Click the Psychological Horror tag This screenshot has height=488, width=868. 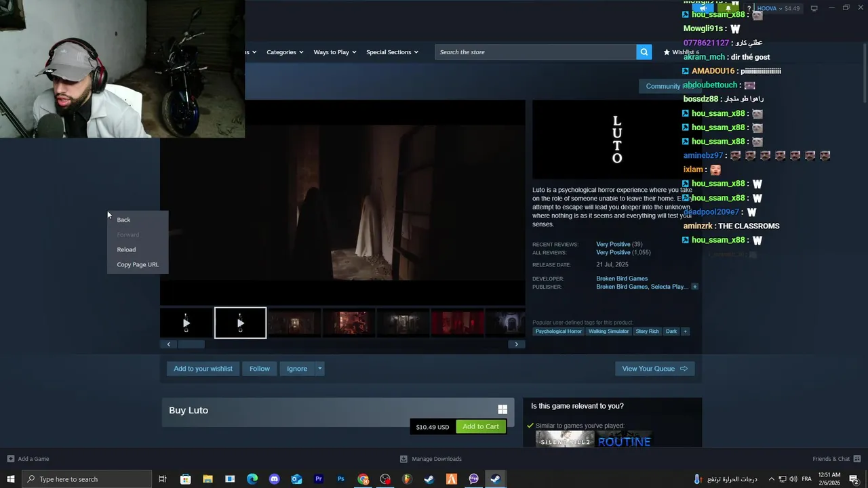558,331
